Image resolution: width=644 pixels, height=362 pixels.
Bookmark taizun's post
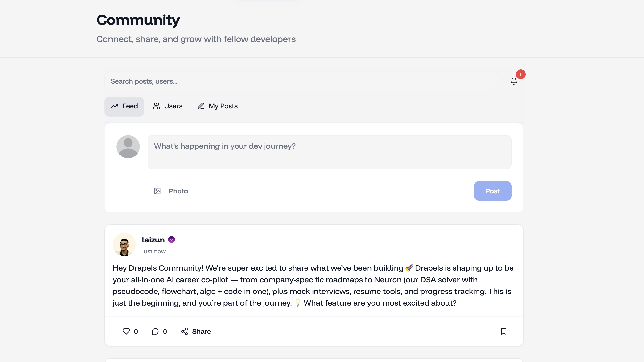(504, 331)
